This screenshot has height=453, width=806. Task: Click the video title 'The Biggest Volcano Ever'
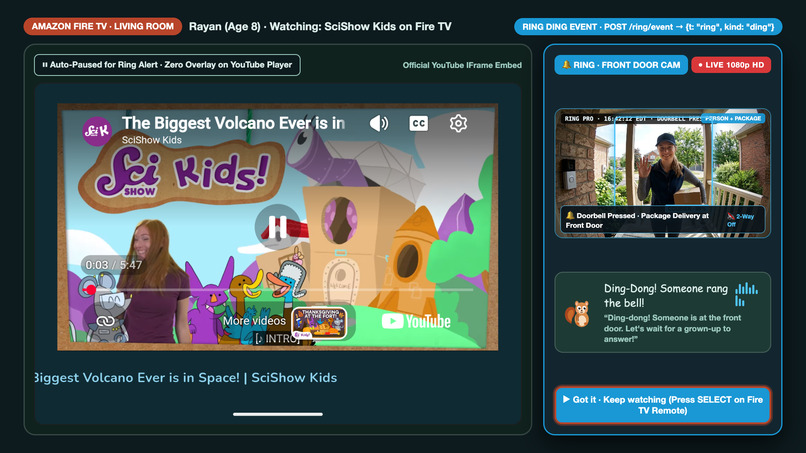click(x=233, y=123)
